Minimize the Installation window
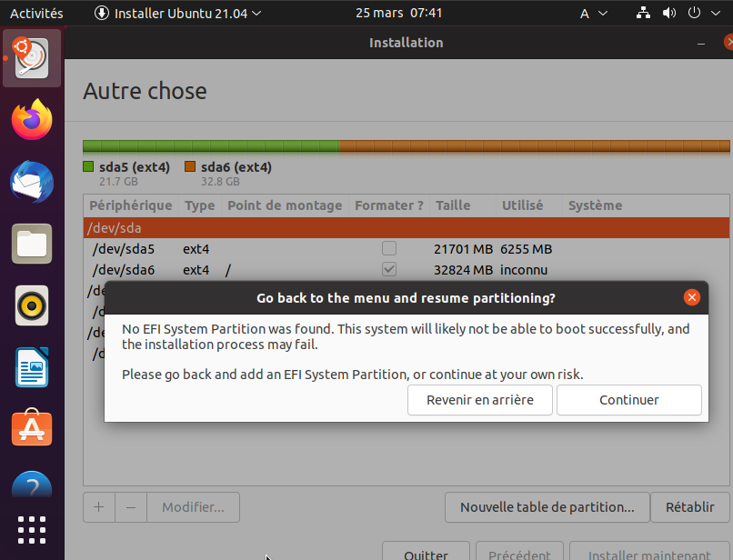 point(701,43)
